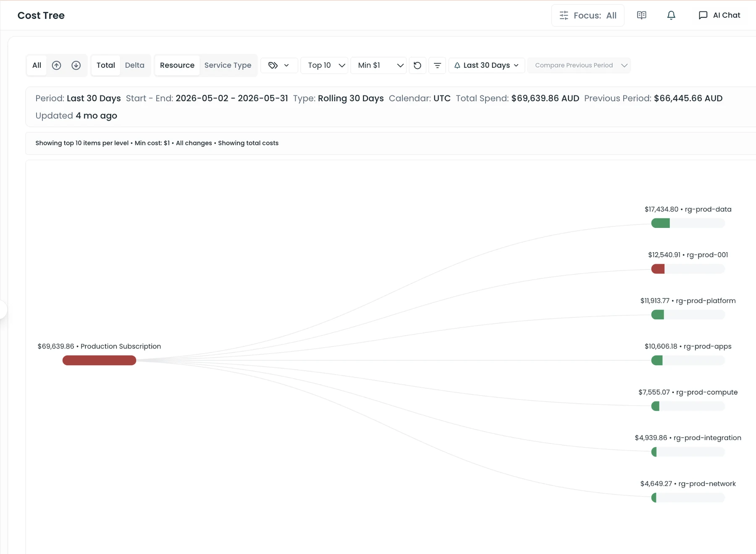Select the rg-prod-001 node label
The width and height of the screenshot is (756, 554).
pos(688,255)
